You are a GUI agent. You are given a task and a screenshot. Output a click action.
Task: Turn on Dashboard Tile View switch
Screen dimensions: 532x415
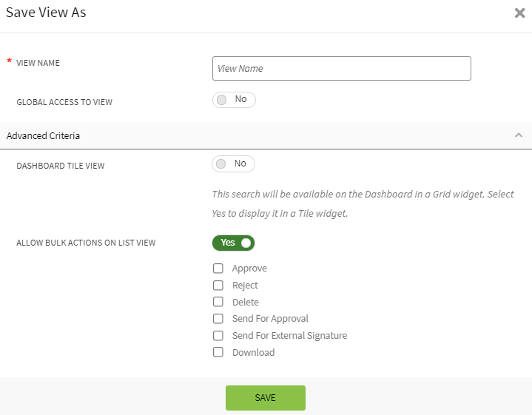233,164
